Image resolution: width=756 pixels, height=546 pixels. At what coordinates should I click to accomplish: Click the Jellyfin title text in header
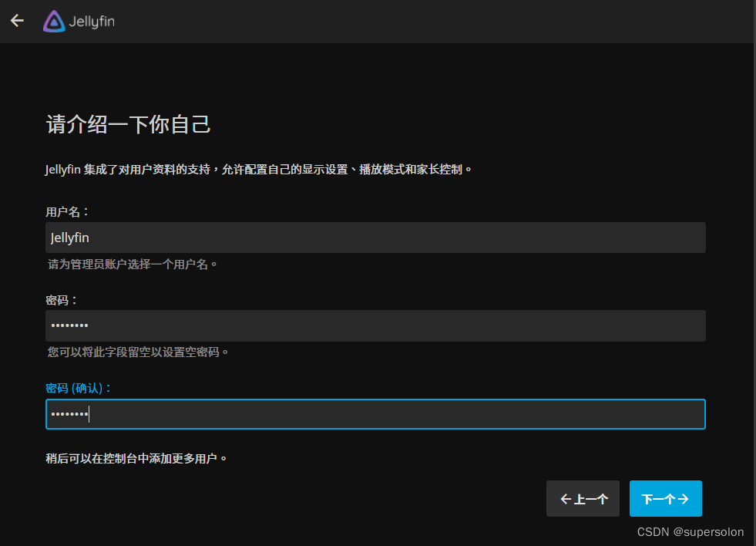click(92, 22)
